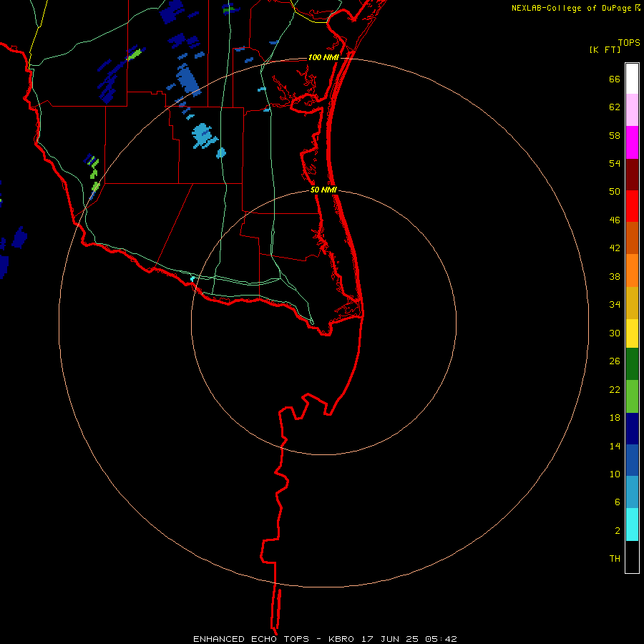Image resolution: width=644 pixels, height=644 pixels.
Task: Click the black TH swatch at legend bottom
Action: coord(632,557)
